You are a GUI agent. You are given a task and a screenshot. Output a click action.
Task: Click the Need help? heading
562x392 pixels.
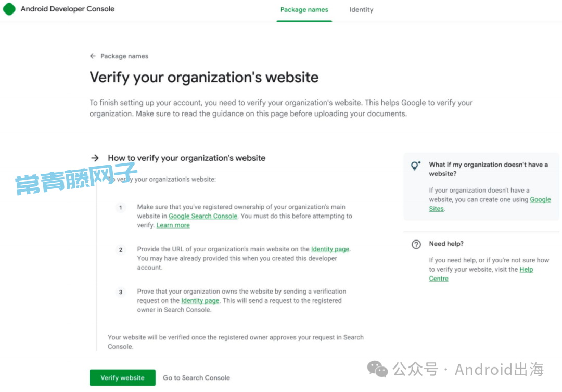point(446,244)
